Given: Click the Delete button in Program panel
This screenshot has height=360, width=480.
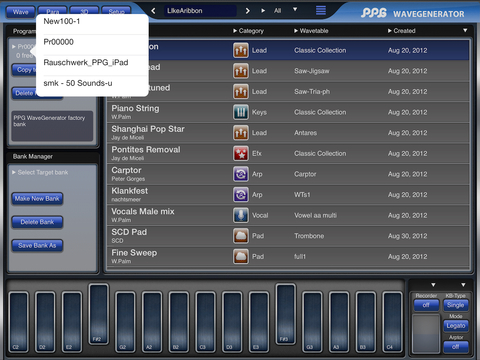Looking at the screenshot, I should click(24, 93).
